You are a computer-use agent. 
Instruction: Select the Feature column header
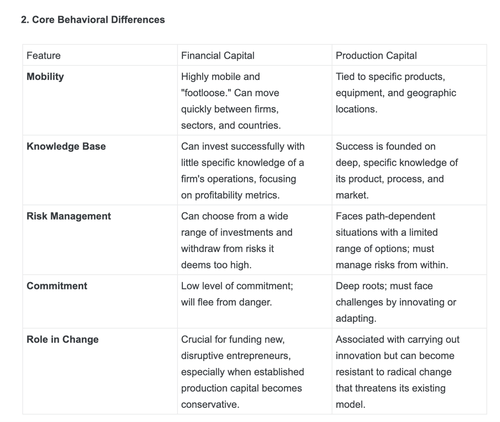pyautogui.click(x=43, y=55)
